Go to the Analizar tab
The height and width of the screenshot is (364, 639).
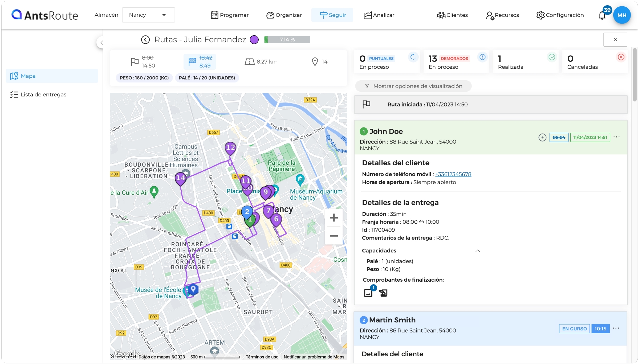pos(379,15)
